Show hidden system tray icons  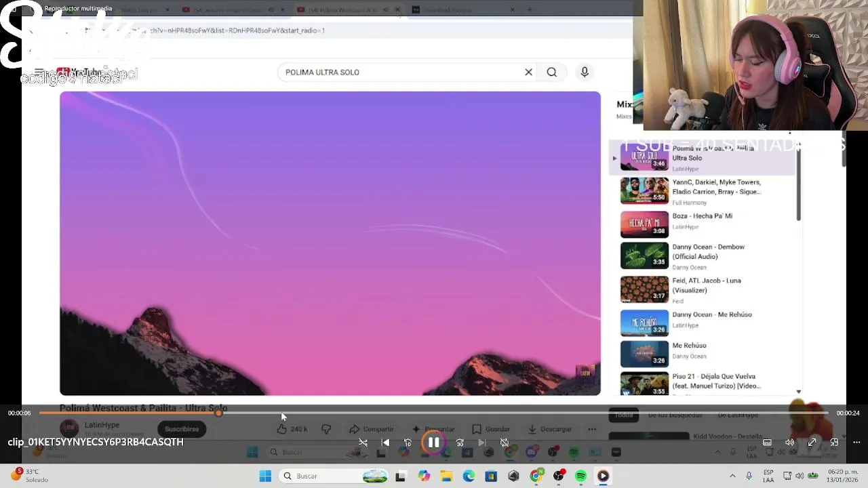pos(732,476)
